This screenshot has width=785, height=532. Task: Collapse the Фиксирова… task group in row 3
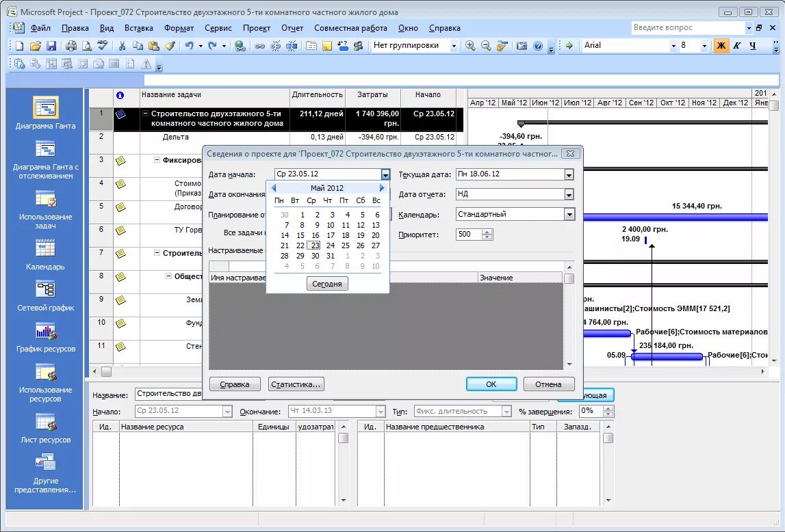click(157, 160)
